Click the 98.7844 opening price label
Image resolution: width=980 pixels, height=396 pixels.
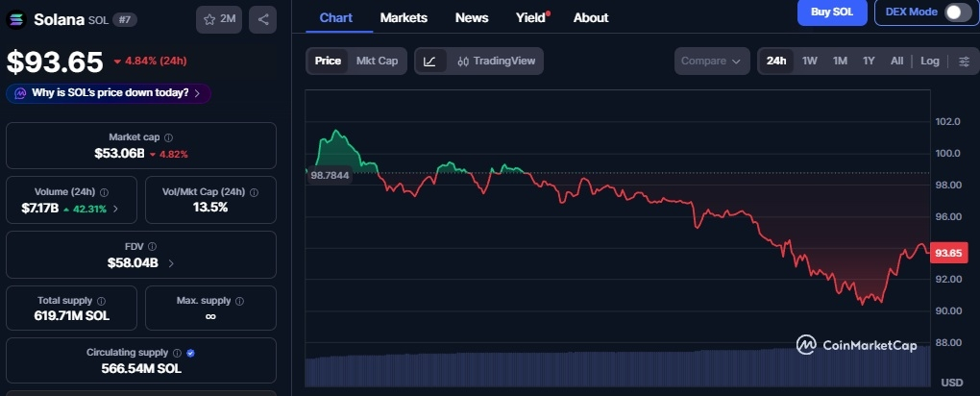331,176
